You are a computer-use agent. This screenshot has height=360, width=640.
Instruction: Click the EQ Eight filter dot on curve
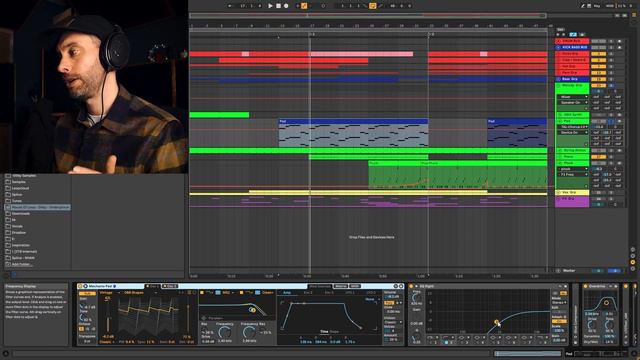497,322
